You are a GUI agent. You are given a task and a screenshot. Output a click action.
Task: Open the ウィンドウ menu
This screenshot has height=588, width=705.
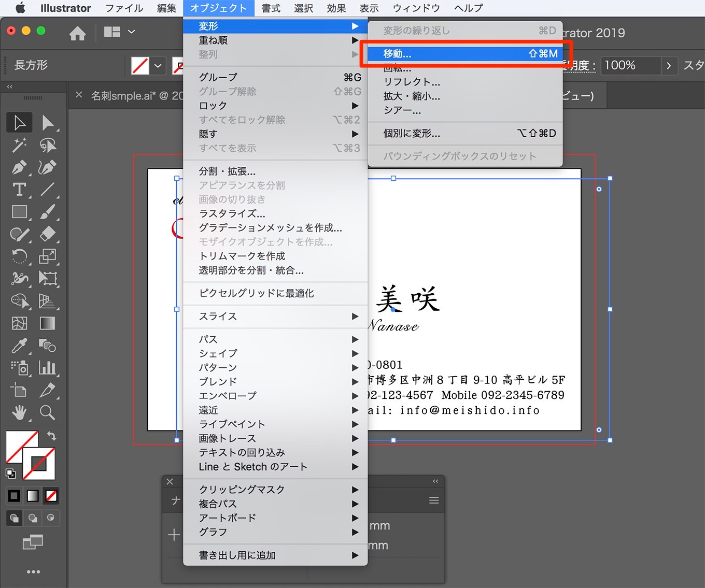tap(416, 8)
